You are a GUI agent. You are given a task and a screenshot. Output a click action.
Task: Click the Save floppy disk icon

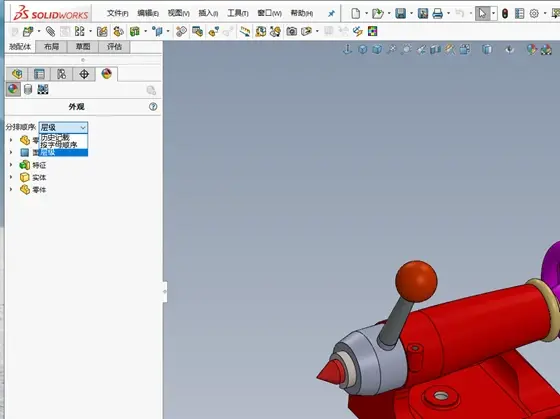(400, 14)
